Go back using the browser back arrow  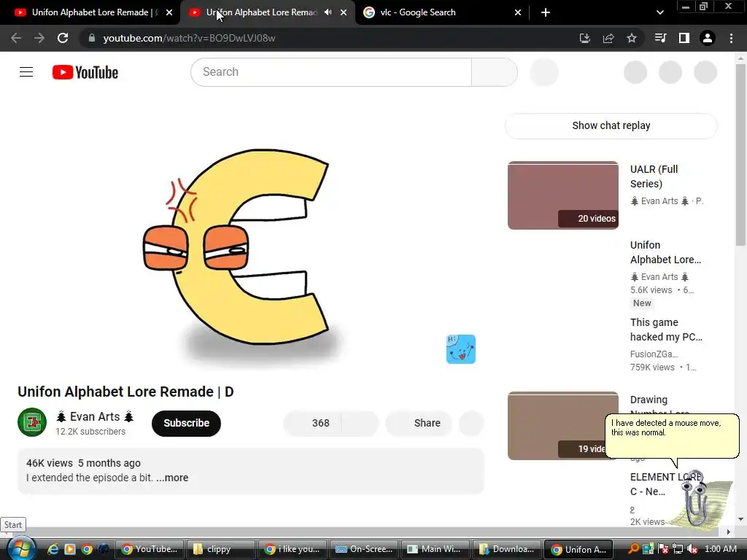click(x=16, y=38)
